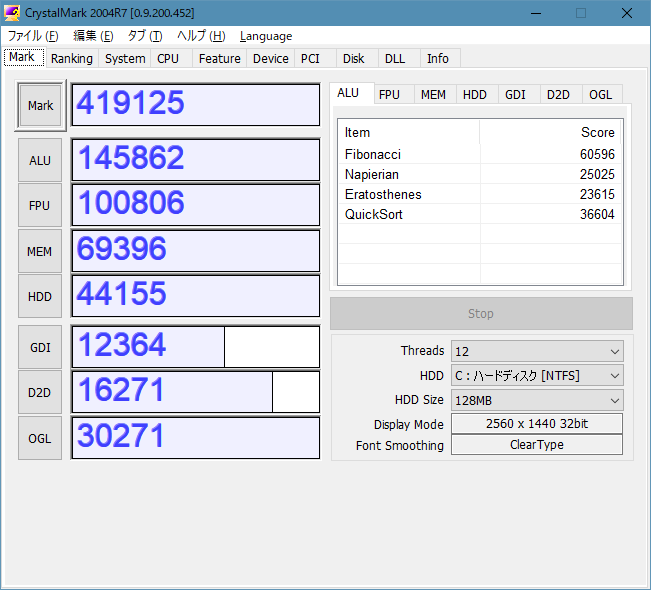Run the GDI benchmark button
This screenshot has width=651, height=590.
[40, 347]
